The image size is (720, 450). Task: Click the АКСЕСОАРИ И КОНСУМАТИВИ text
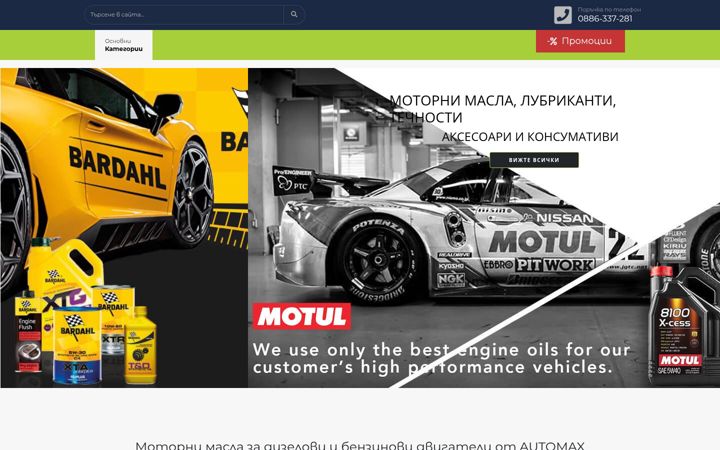[530, 137]
